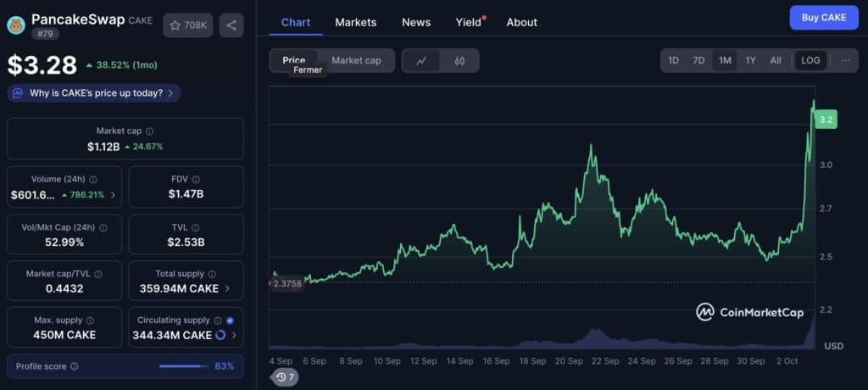
Task: Click the Buy CAKE button
Action: click(824, 18)
